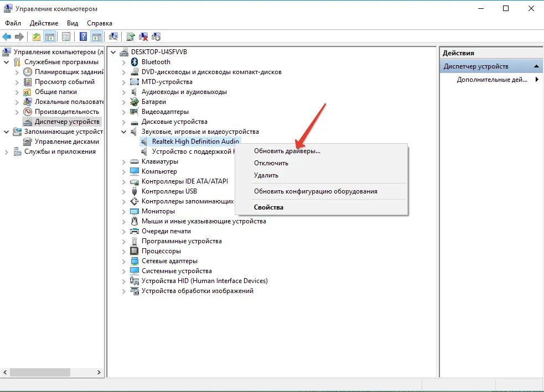Click the Очереди печати printer icon
Image resolution: width=544 pixels, height=392 pixels.
(x=134, y=231)
